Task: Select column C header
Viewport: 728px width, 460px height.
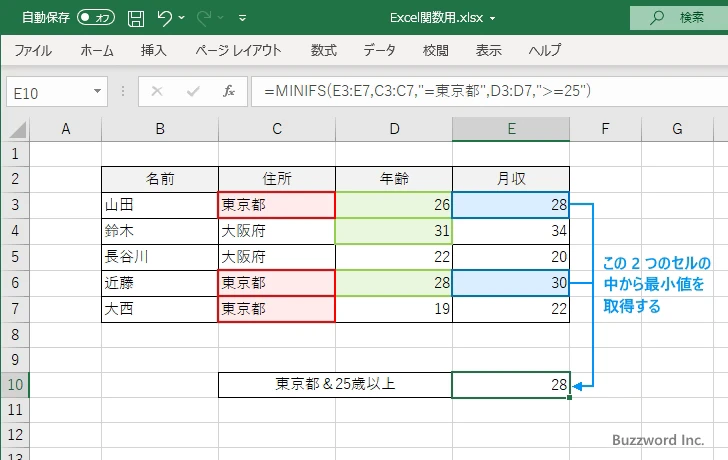Action: pyautogui.click(x=277, y=129)
